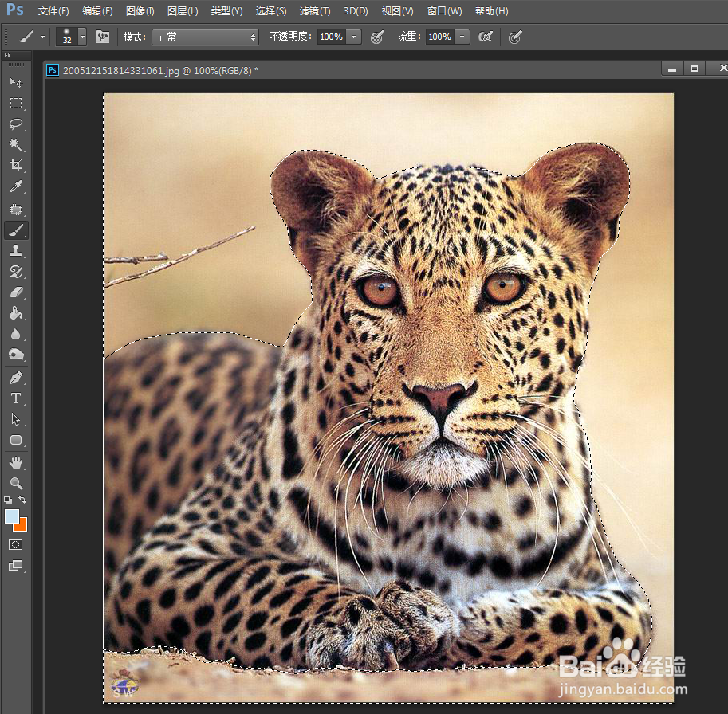The height and width of the screenshot is (714, 728).
Task: Open the tool preset picker arrow
Action: point(43,37)
